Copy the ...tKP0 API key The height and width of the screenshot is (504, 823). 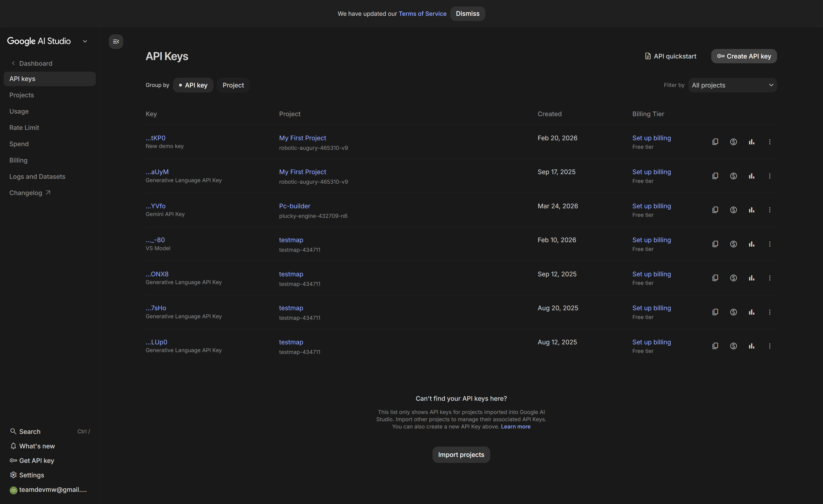(x=715, y=142)
